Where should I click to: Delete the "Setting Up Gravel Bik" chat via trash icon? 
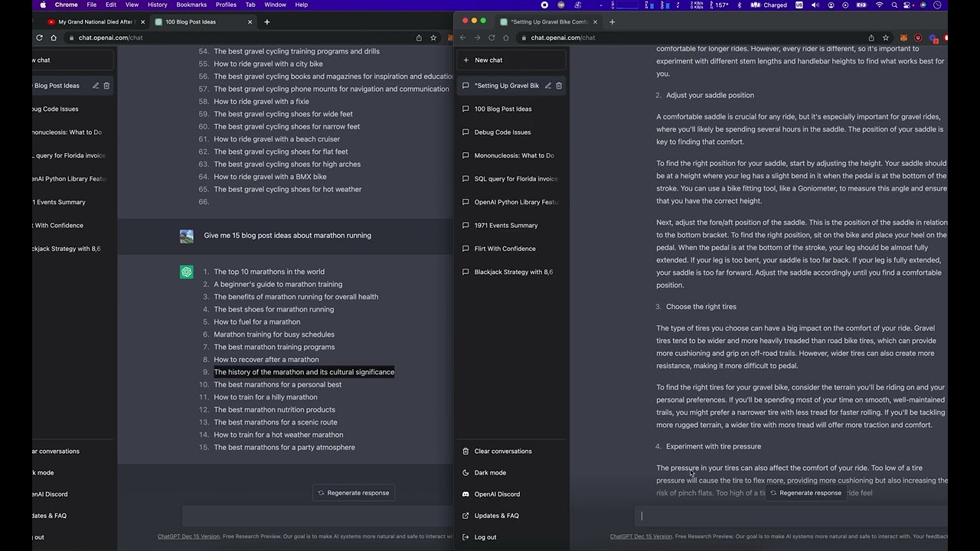pyautogui.click(x=559, y=86)
